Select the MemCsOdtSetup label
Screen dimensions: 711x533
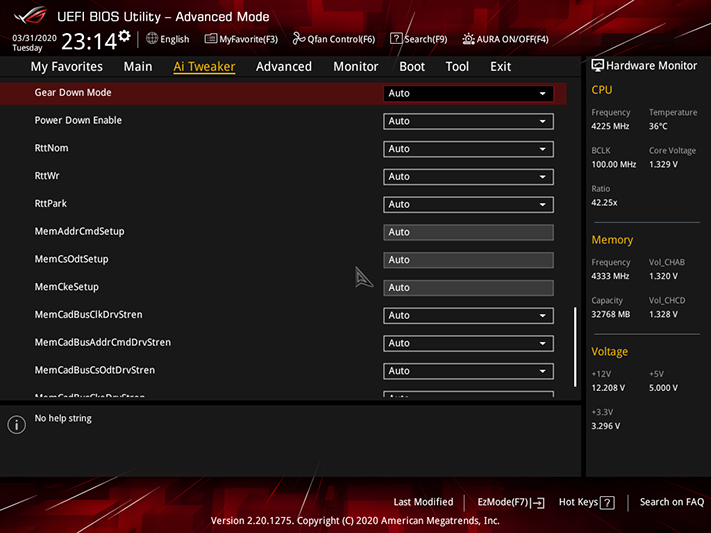coord(71,259)
